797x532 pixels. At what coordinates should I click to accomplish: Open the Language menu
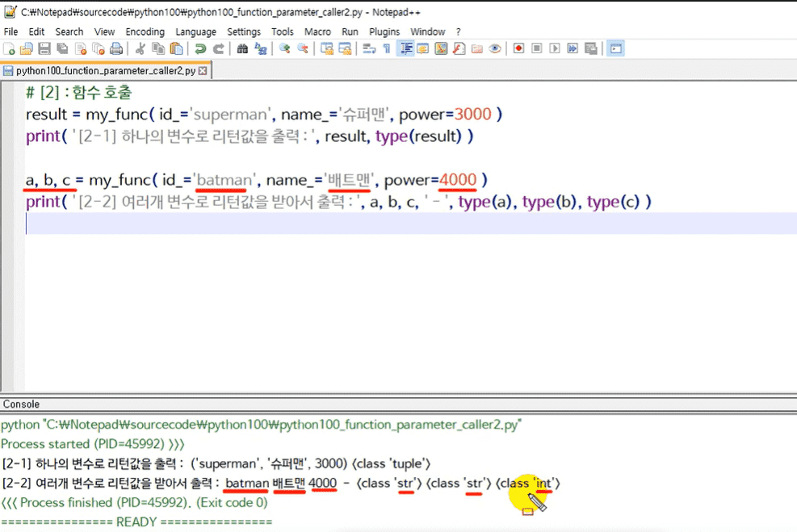point(195,31)
